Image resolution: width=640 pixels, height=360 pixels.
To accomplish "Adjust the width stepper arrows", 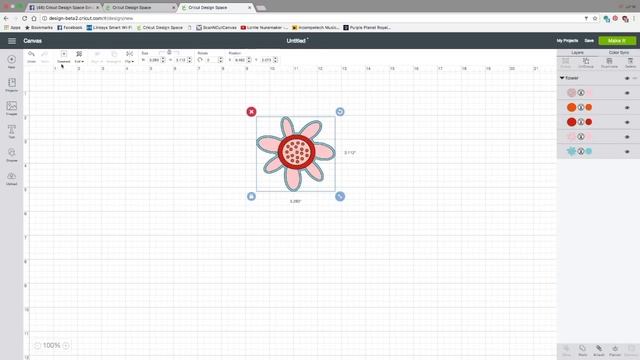I will tap(163, 60).
